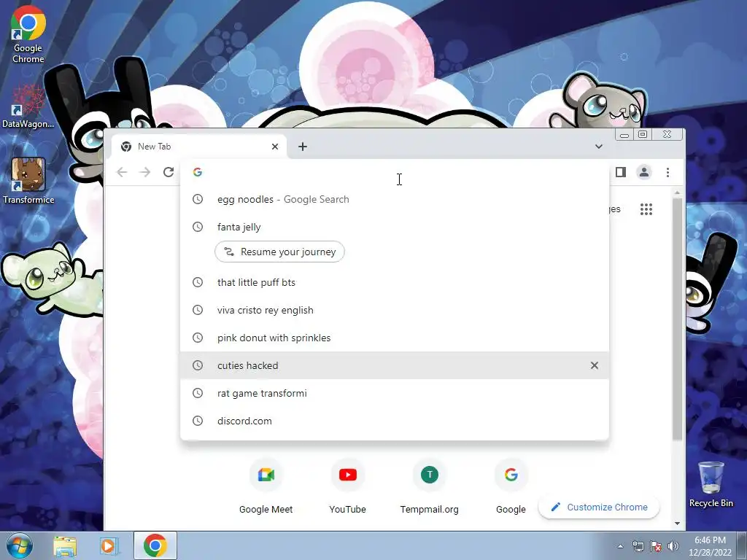Open the Google Meet shortcut tile
747x560 pixels.
tap(266, 486)
